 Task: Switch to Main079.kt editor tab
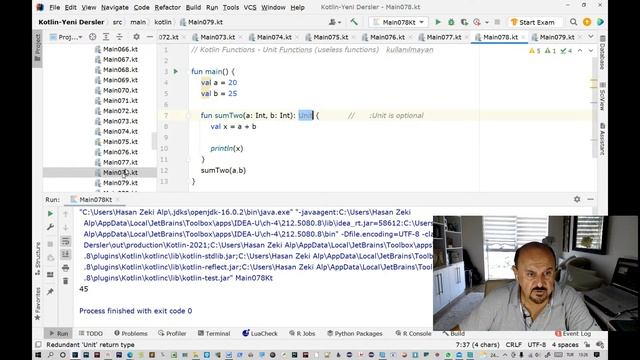[x=557, y=37]
